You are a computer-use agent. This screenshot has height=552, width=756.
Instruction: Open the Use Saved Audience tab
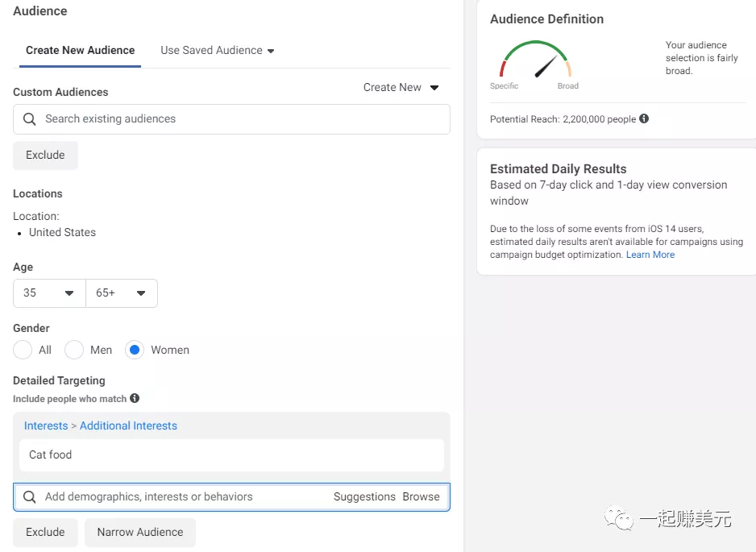[217, 50]
